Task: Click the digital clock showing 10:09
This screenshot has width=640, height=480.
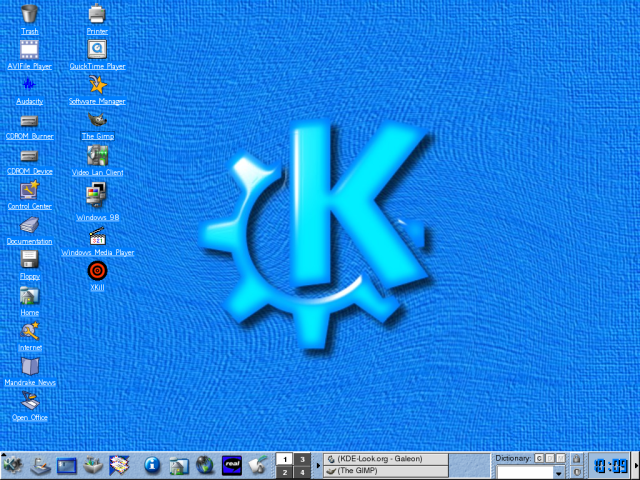Action: [x=610, y=466]
